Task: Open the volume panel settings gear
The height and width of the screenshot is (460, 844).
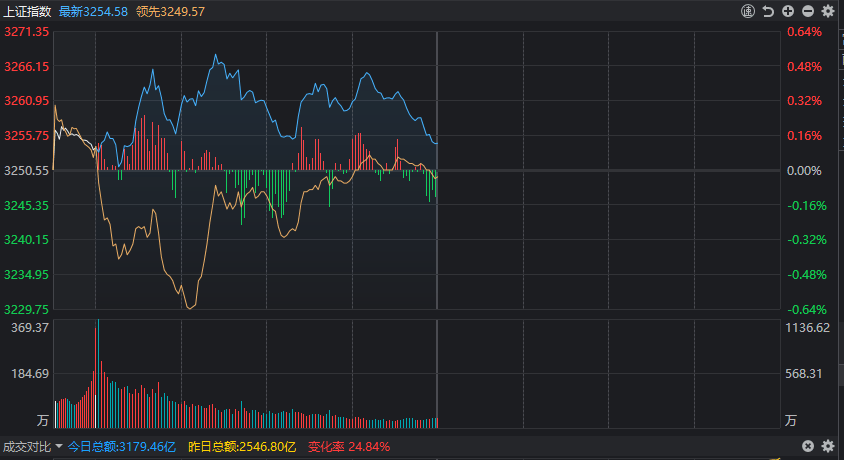Action: [x=827, y=446]
